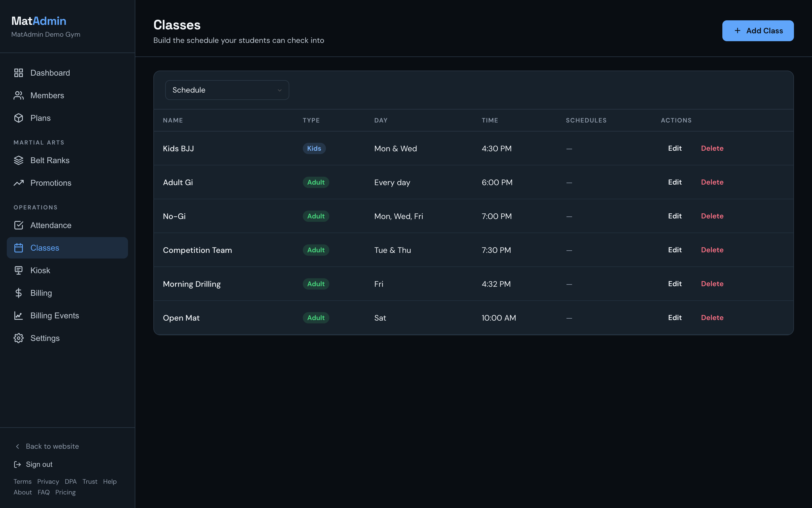Delete the No-Gi class

(x=712, y=216)
